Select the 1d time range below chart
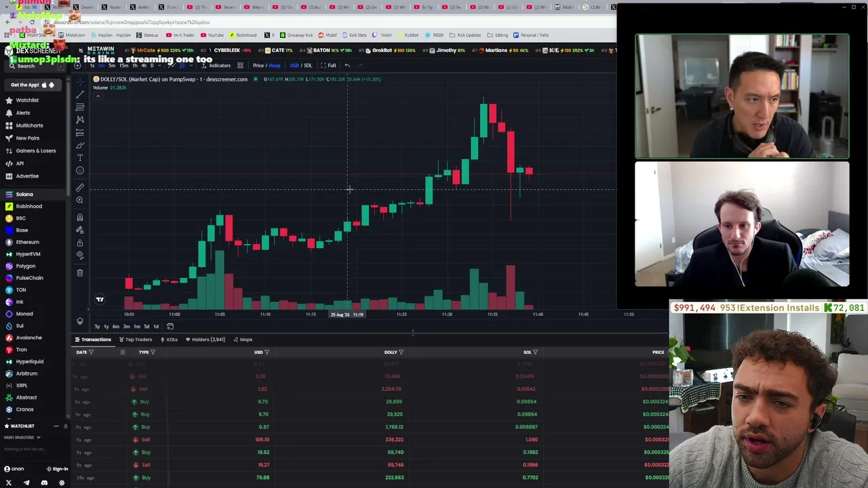The image size is (868, 488). [156, 327]
